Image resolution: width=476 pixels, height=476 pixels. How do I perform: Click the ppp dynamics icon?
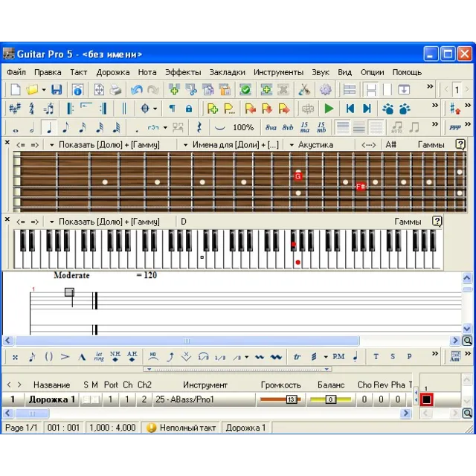(454, 127)
